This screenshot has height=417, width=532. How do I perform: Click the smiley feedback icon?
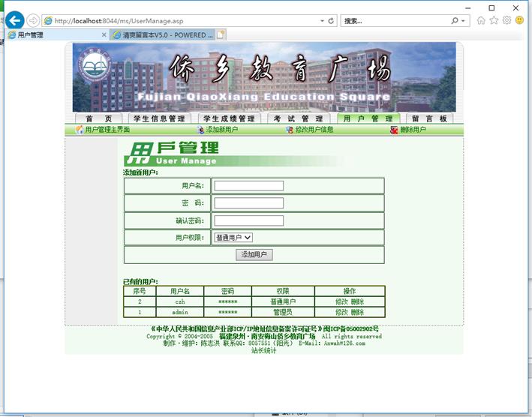click(519, 21)
